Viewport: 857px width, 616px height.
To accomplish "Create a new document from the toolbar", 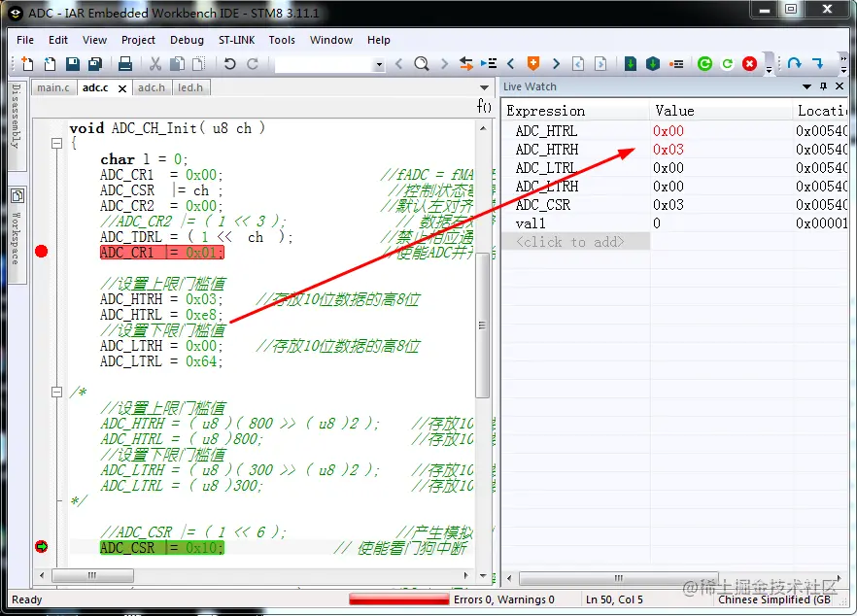I will (27, 64).
